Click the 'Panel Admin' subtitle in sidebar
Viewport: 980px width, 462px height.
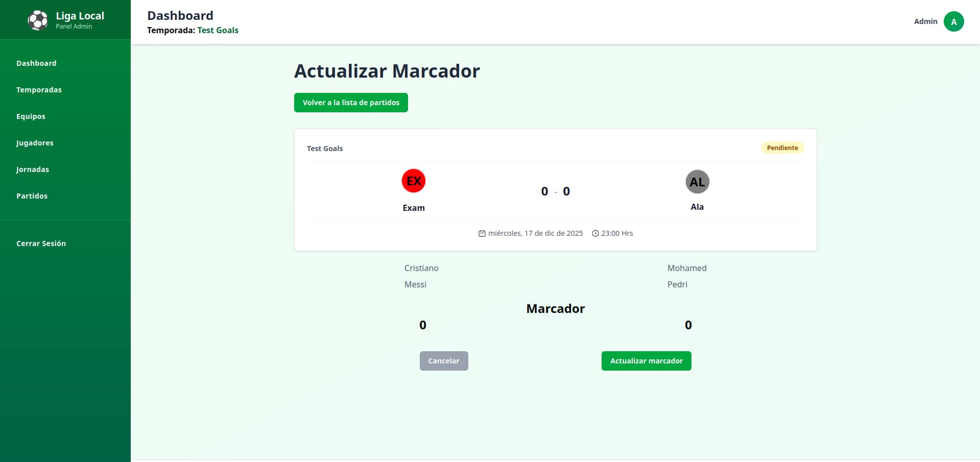[74, 27]
